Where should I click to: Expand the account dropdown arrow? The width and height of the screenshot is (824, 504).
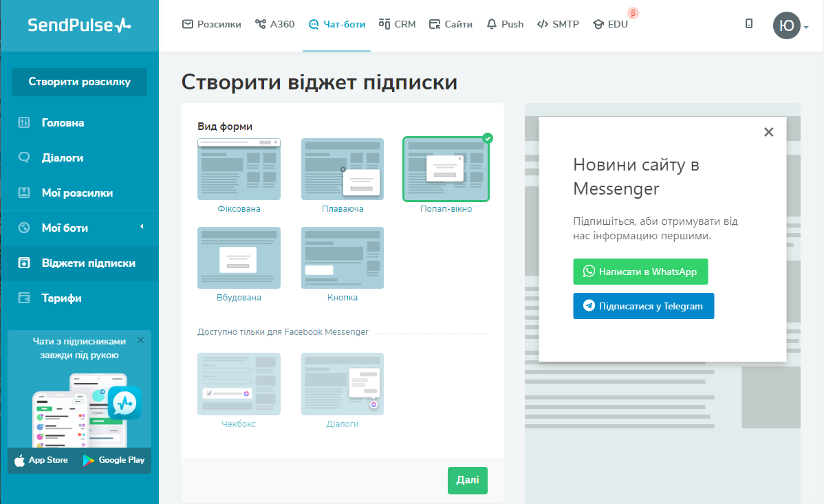pyautogui.click(x=806, y=27)
